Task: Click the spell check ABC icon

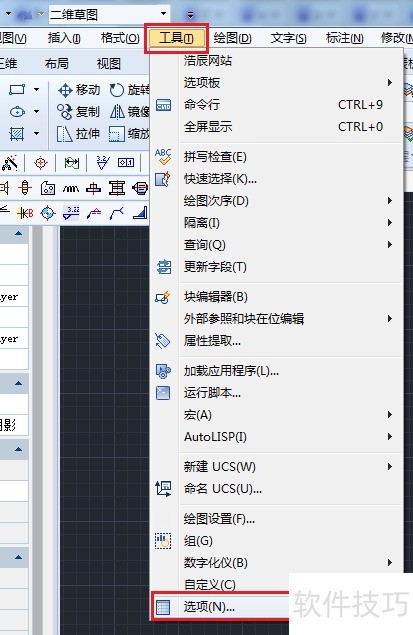Action: pos(163,156)
